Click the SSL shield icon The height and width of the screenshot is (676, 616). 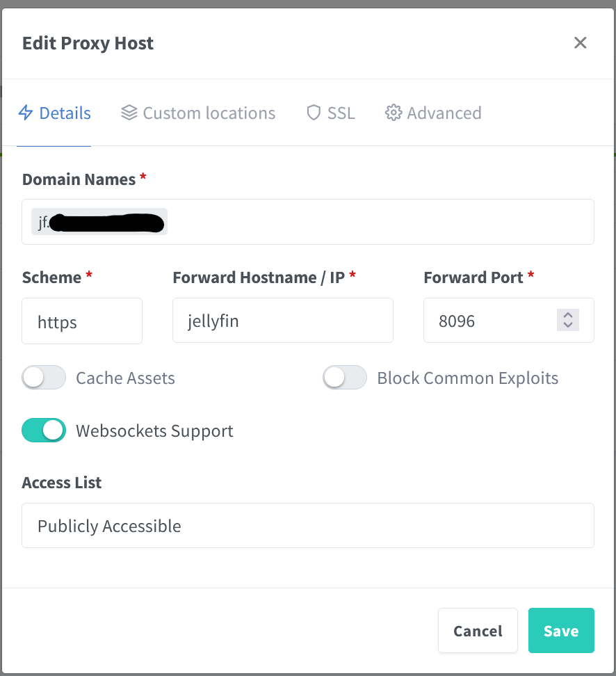(x=314, y=113)
